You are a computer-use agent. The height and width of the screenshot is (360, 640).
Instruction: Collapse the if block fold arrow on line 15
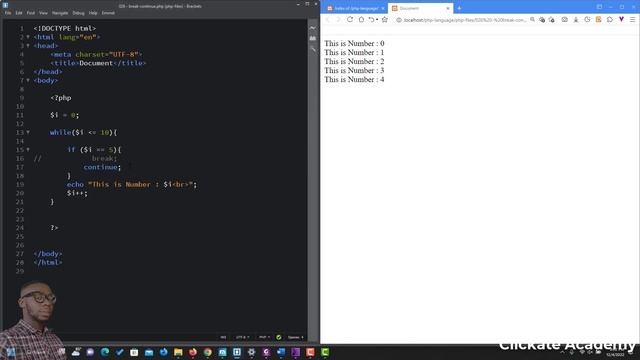point(28,150)
